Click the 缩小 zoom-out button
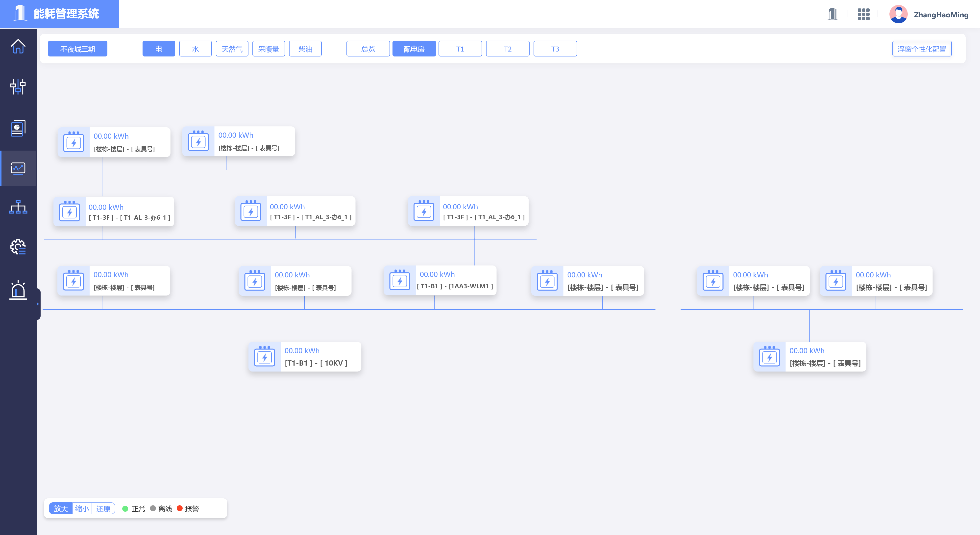The height and width of the screenshot is (535, 980). tap(82, 508)
